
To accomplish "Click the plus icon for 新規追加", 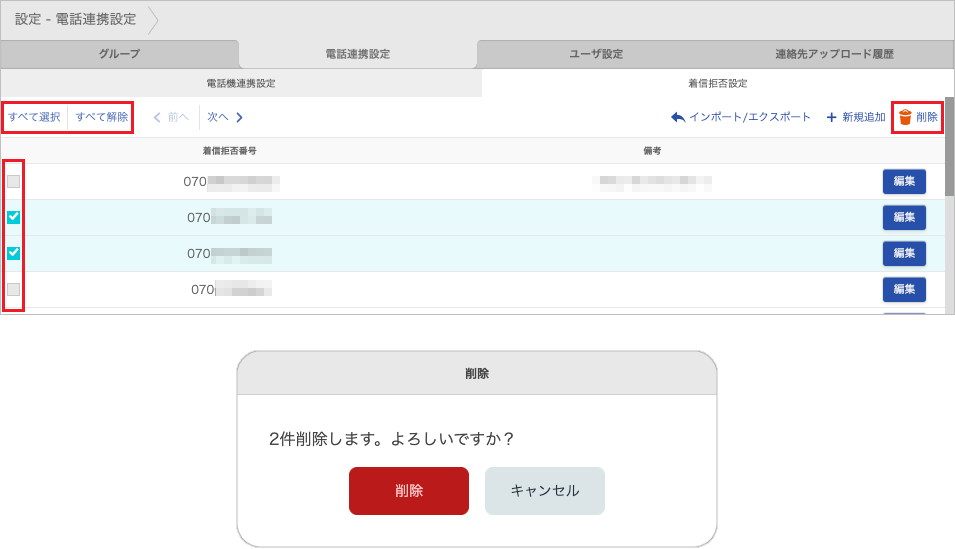I will 831,117.
